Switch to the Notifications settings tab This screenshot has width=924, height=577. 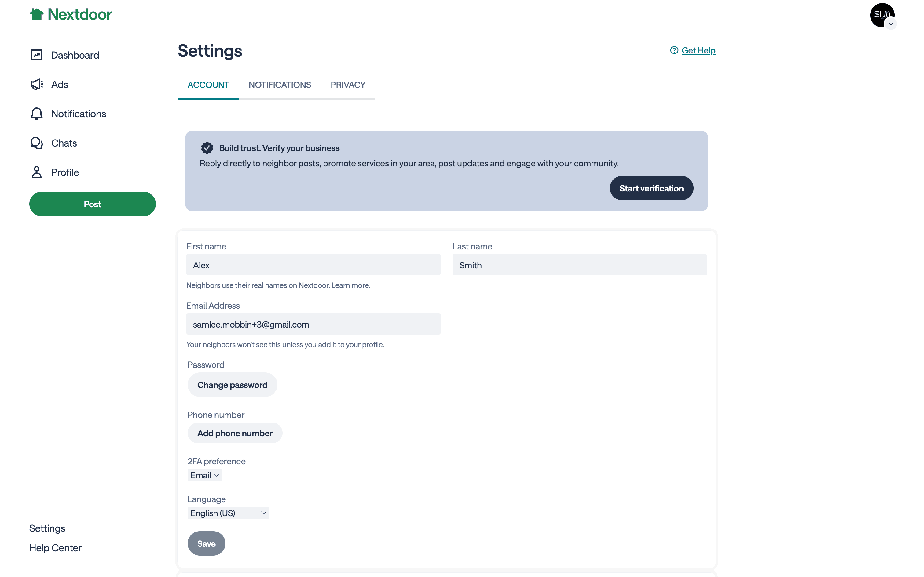(x=280, y=85)
